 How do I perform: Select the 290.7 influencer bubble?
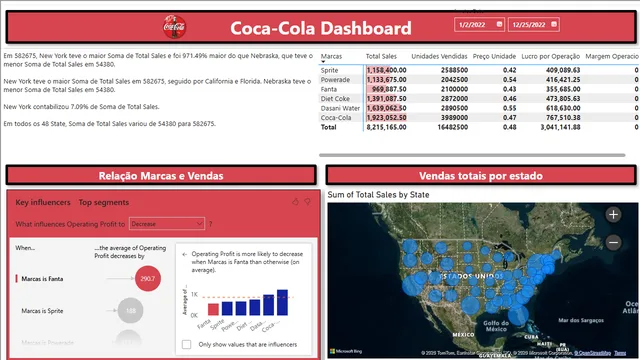click(148, 278)
